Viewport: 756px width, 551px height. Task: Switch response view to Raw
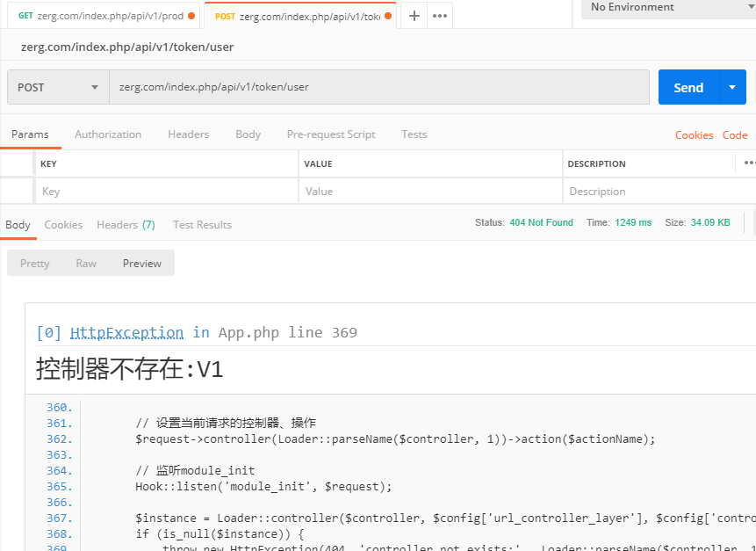pos(86,264)
